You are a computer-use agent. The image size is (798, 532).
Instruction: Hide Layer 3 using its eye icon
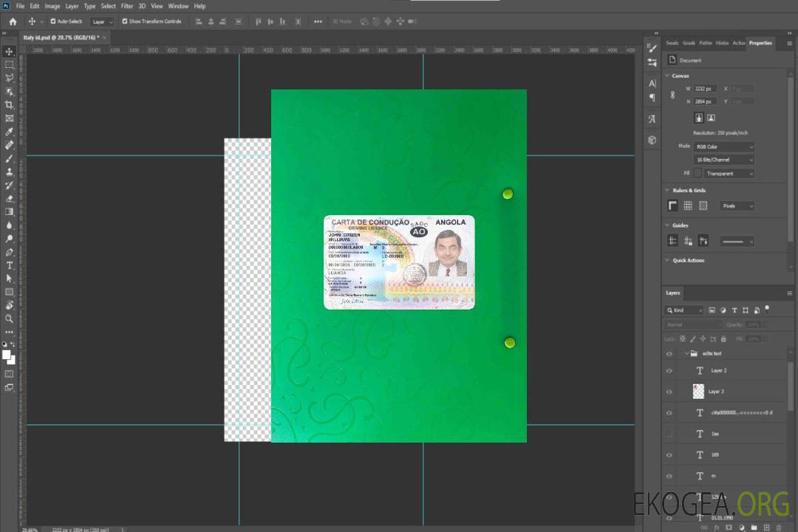click(669, 392)
